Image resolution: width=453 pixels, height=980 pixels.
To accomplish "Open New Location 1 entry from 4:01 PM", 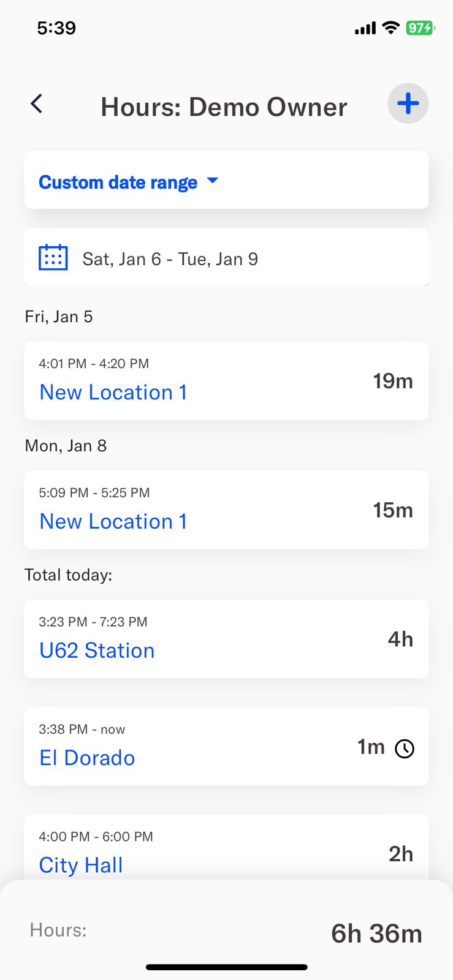I will click(113, 392).
